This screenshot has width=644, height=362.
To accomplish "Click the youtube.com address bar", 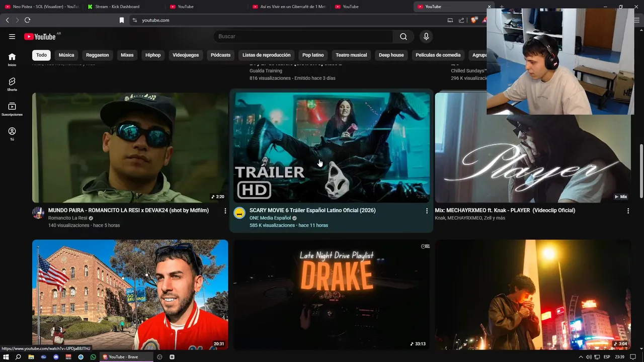I will (x=287, y=20).
